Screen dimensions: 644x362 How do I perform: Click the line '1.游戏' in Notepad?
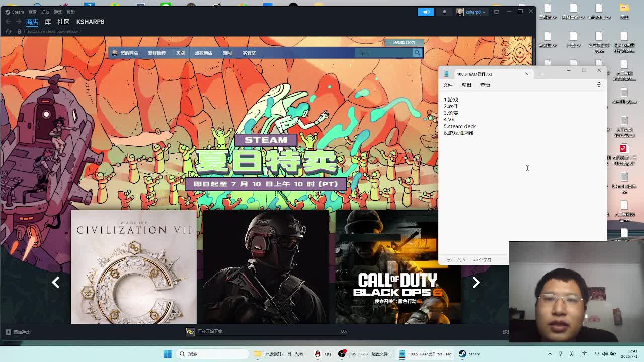click(451, 100)
